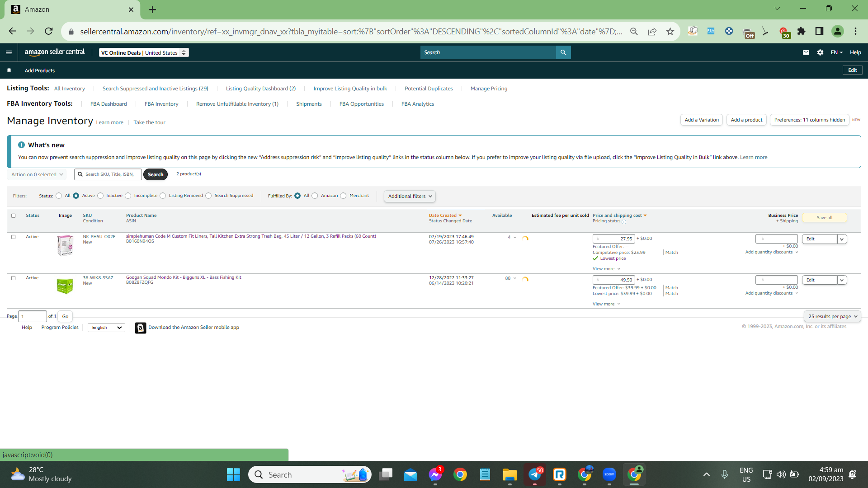
Task: Select the Inactive status radio button
Action: [x=100, y=196]
